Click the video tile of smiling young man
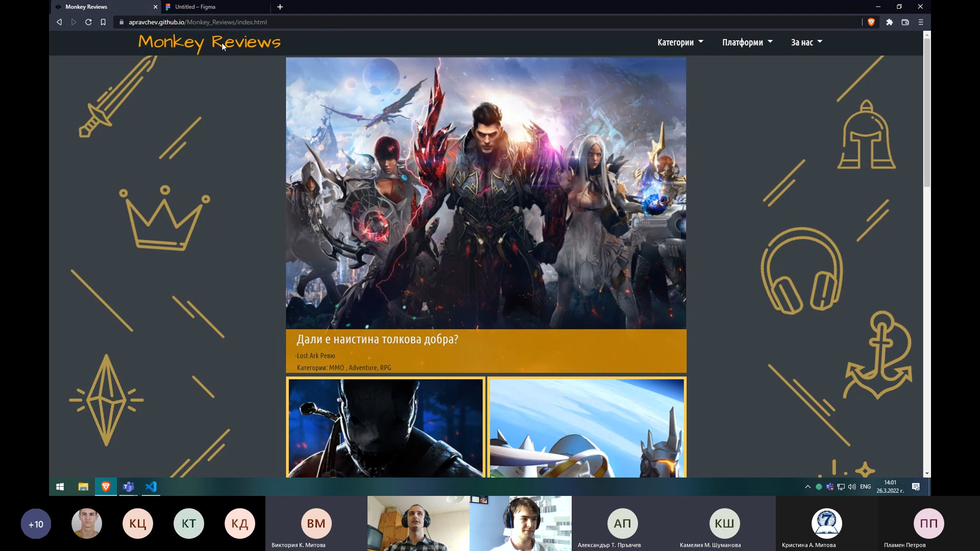Screen dimensions: 980x551 pos(521,523)
